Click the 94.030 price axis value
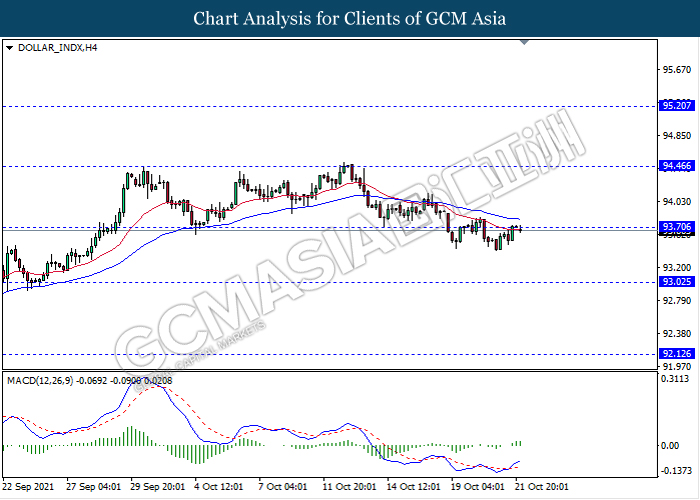The width and height of the screenshot is (700, 500). point(677,202)
